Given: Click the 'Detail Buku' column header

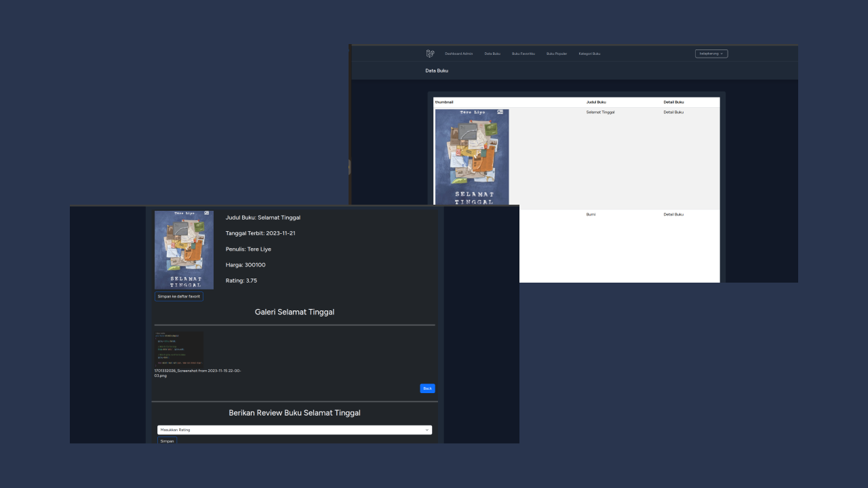Looking at the screenshot, I should pos(673,102).
